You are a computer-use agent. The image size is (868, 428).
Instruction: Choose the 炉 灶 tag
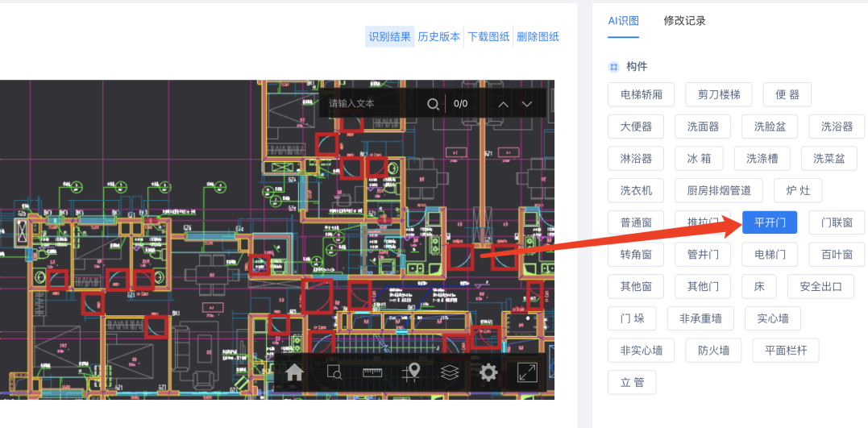[798, 190]
